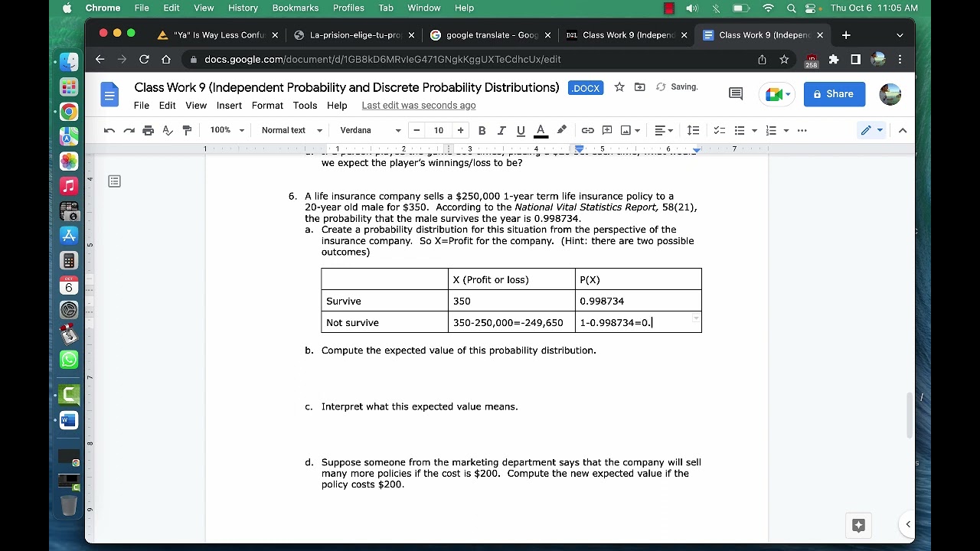The image size is (980, 551).
Task: Show side panel with arrow at bottom right
Action: (908, 524)
